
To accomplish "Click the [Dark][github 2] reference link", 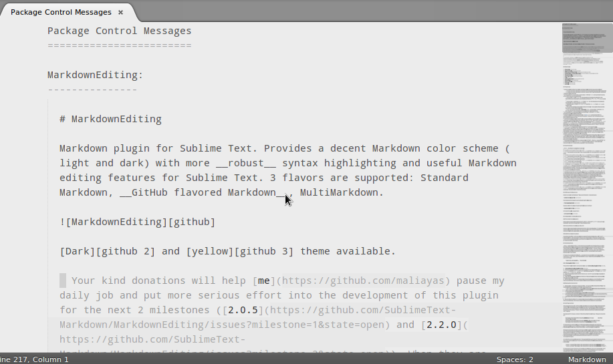I will (x=108, y=252).
